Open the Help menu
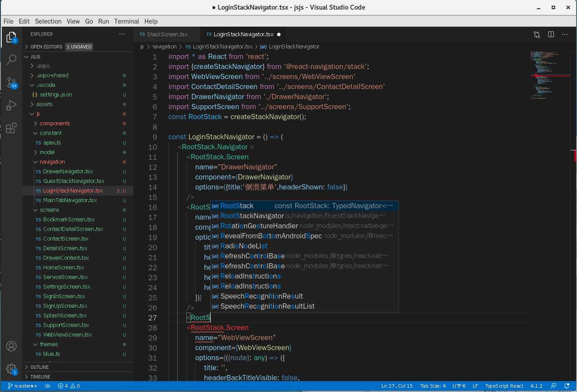This screenshot has height=392, width=577. 151,21
